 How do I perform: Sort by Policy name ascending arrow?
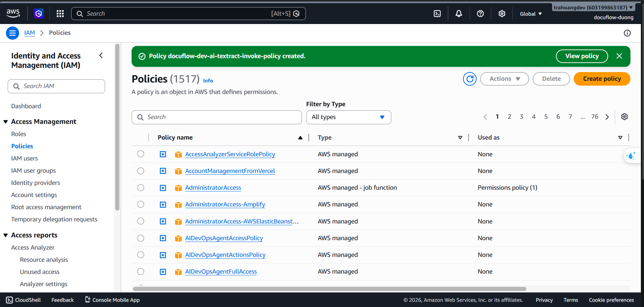click(x=300, y=138)
